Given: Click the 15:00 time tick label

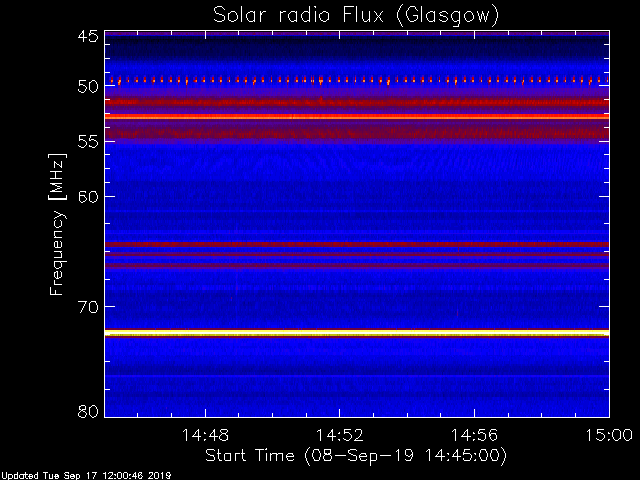Looking at the screenshot, I should click(x=609, y=435).
